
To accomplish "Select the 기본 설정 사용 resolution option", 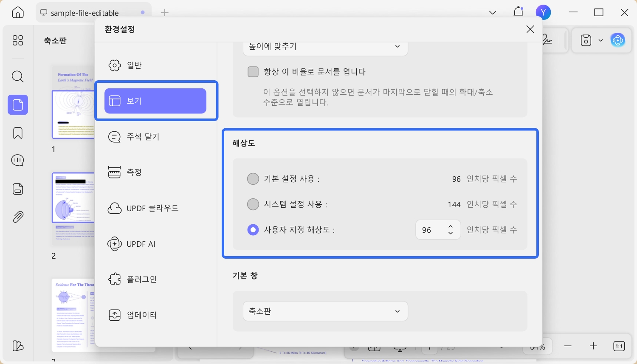I will pyautogui.click(x=253, y=179).
